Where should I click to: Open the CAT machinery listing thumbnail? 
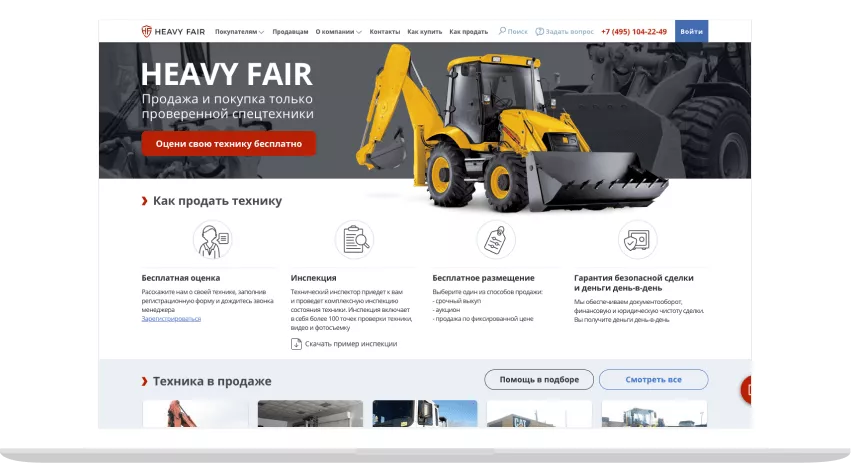[538, 414]
